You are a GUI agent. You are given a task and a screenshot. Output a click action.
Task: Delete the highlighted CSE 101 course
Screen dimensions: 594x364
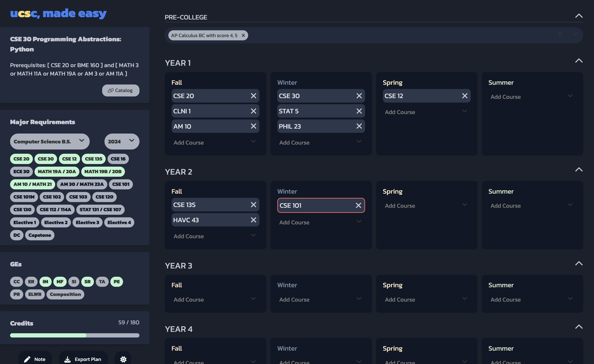pos(358,205)
